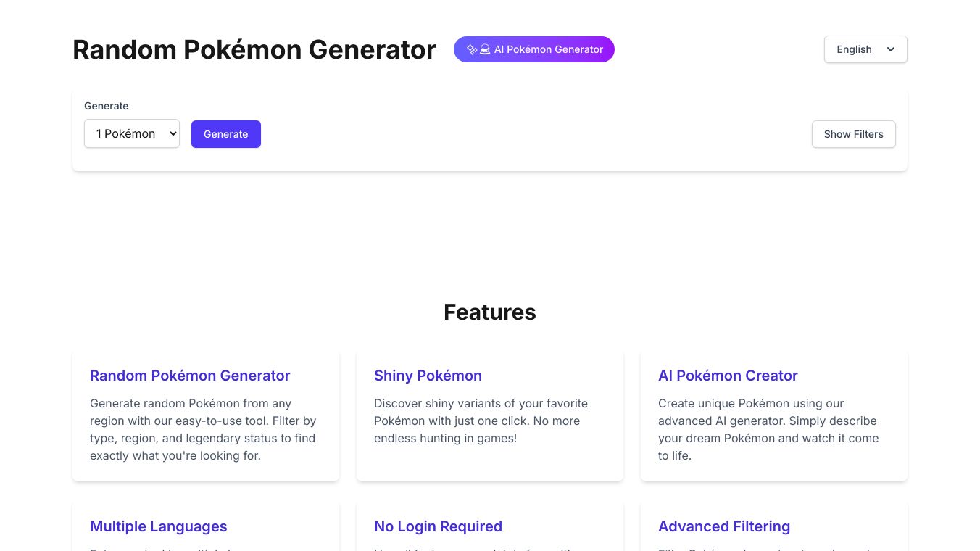Click the sparkle icon on AI button
This screenshot has width=980, height=551.
point(472,49)
